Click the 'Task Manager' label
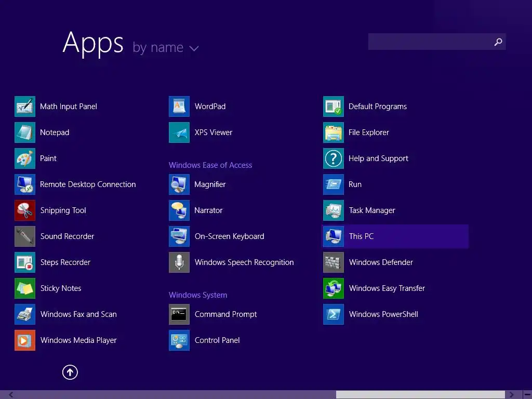 [372, 210]
